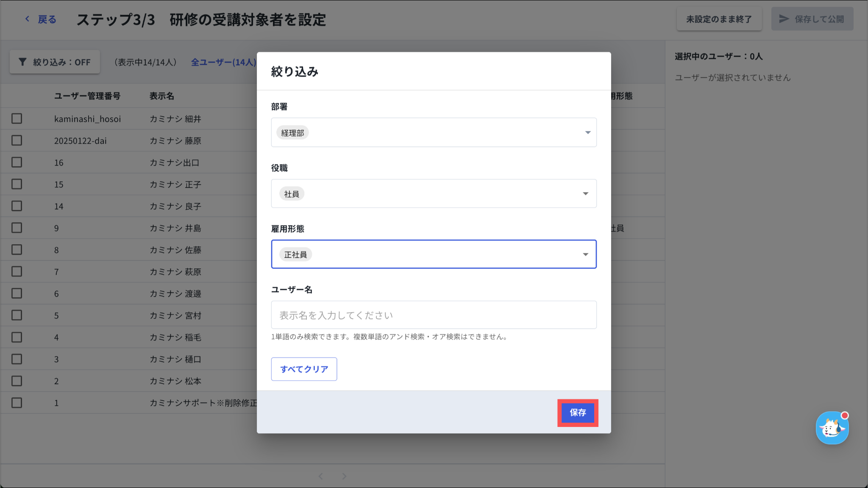Click the next page arrow at bottom
Screen dimensions: 868x488
point(344,476)
